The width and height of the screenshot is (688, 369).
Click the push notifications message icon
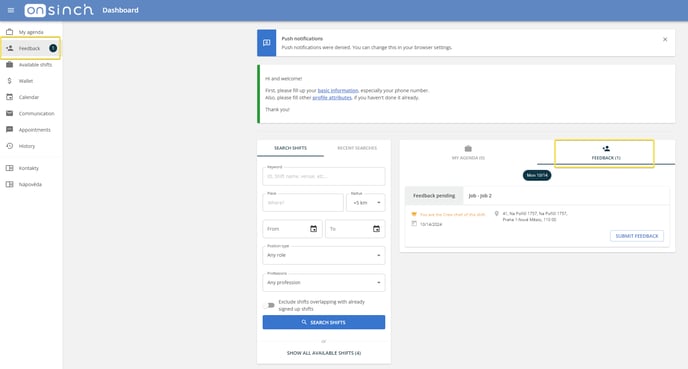click(266, 43)
